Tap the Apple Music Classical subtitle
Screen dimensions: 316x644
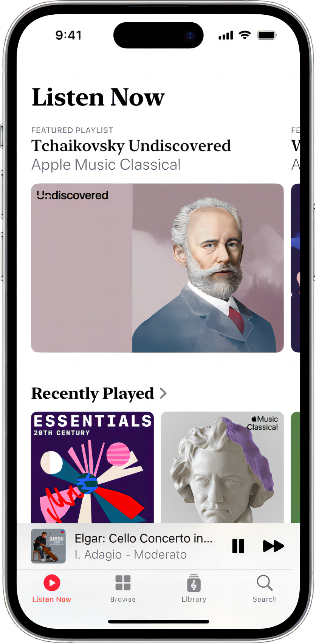tap(106, 165)
